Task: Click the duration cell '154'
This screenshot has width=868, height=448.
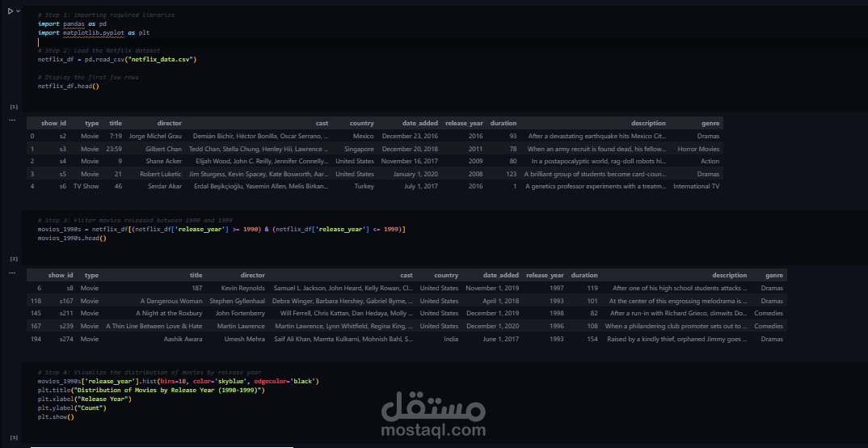Action: (592, 339)
